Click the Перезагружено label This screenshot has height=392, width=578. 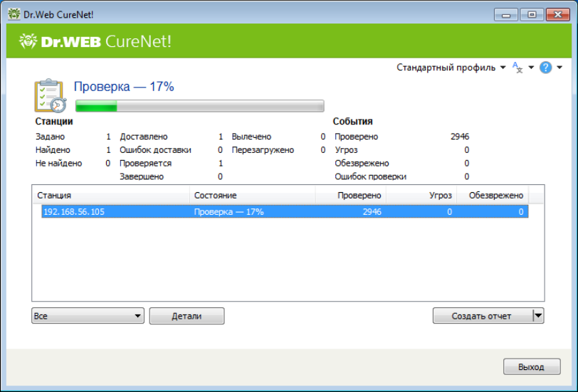(263, 150)
